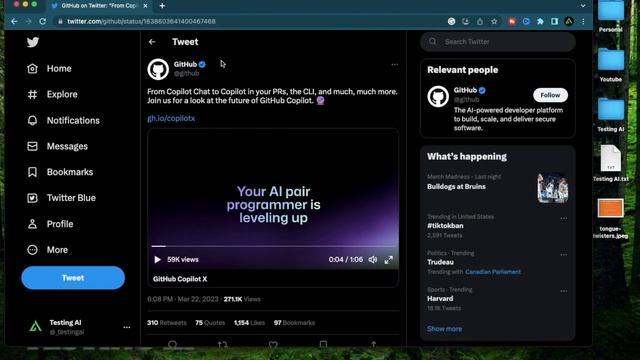Screen dimensions: 640x360
Task: Bookmark the tweet with bookmark icon
Action: coord(323,344)
